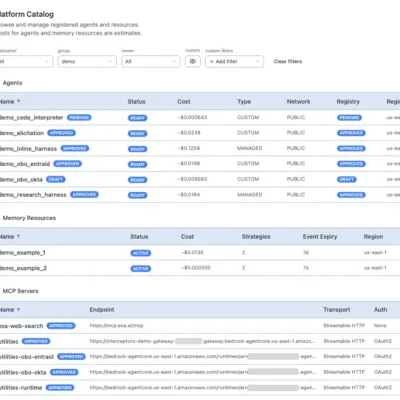Click READY status badge for demo_inline_harness
The height and width of the screenshot is (400, 400).
click(137, 149)
